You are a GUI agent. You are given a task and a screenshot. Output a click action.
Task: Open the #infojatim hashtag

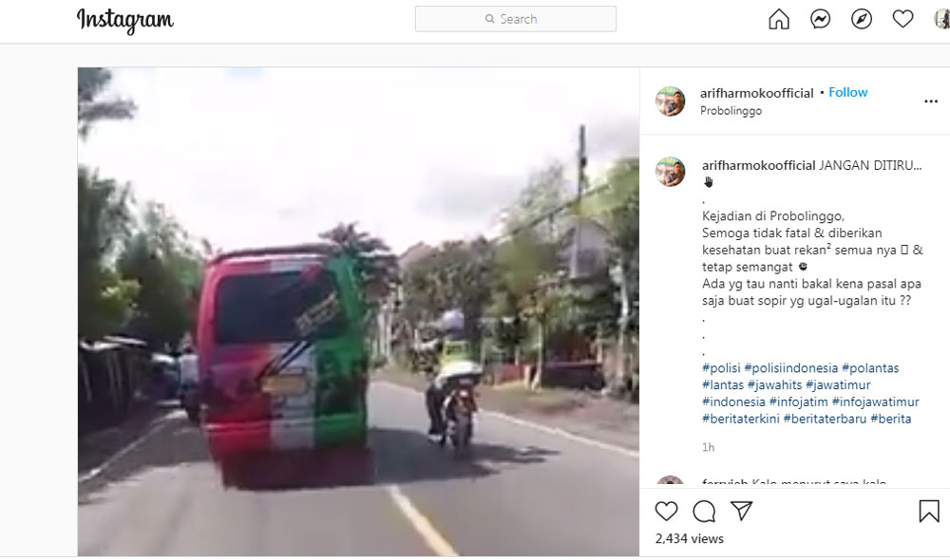tap(798, 402)
